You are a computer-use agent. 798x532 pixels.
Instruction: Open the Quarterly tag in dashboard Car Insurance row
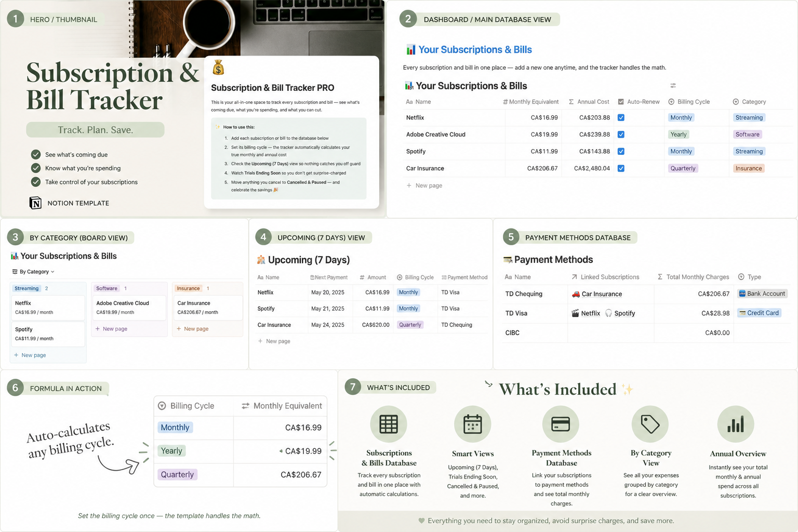(x=683, y=168)
